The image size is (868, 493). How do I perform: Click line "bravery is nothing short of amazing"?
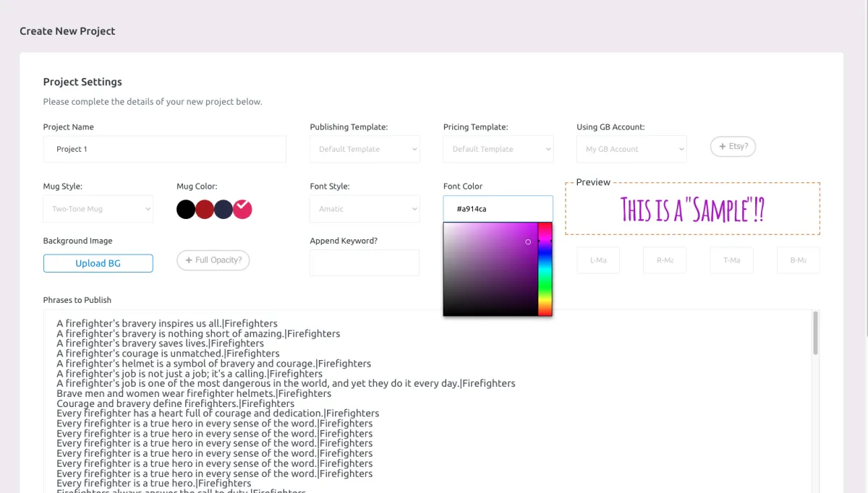click(198, 334)
